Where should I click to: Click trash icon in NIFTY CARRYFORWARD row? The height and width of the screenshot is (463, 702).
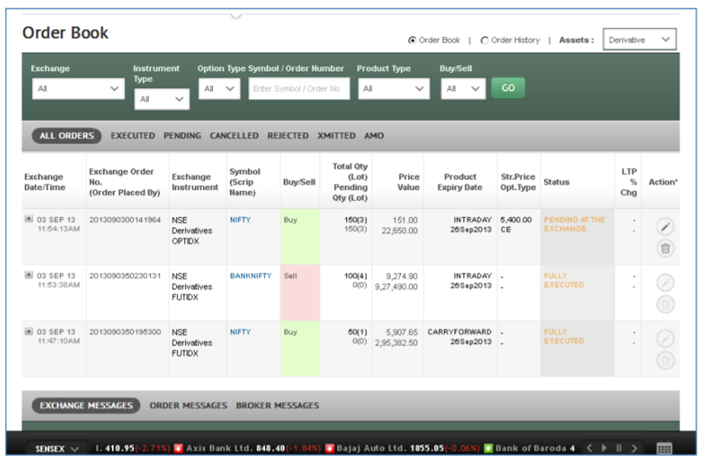click(665, 360)
